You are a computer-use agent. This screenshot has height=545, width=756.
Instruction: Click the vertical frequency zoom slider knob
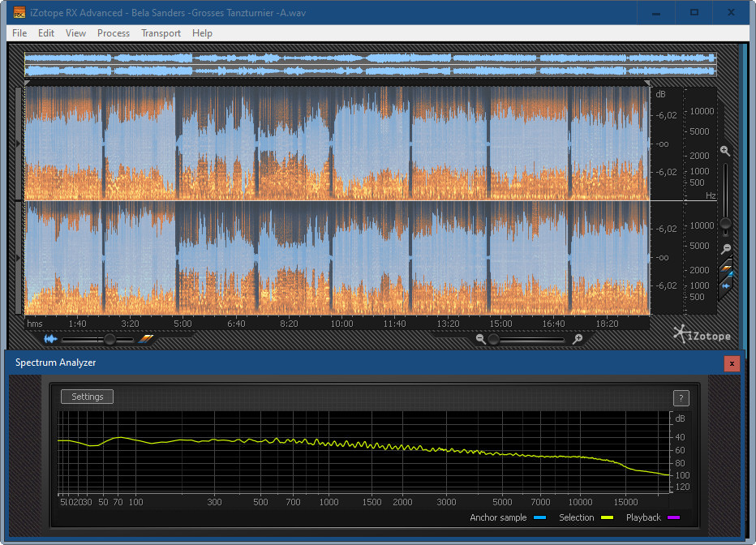[x=726, y=223]
